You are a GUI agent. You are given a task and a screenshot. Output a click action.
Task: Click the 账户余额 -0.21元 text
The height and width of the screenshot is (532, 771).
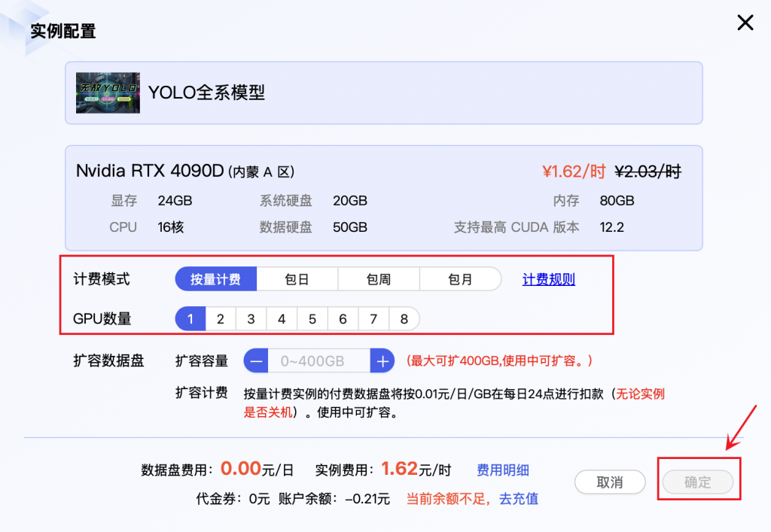coord(334,499)
